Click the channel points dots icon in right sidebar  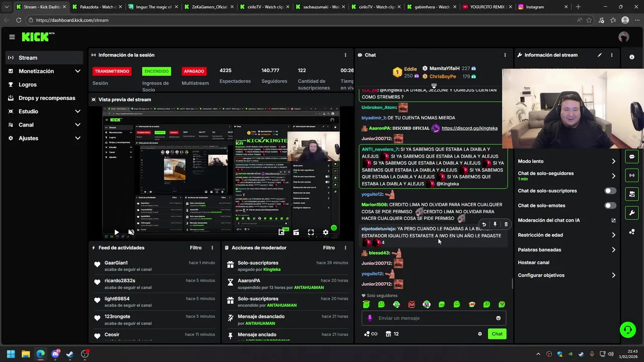tap(632, 231)
